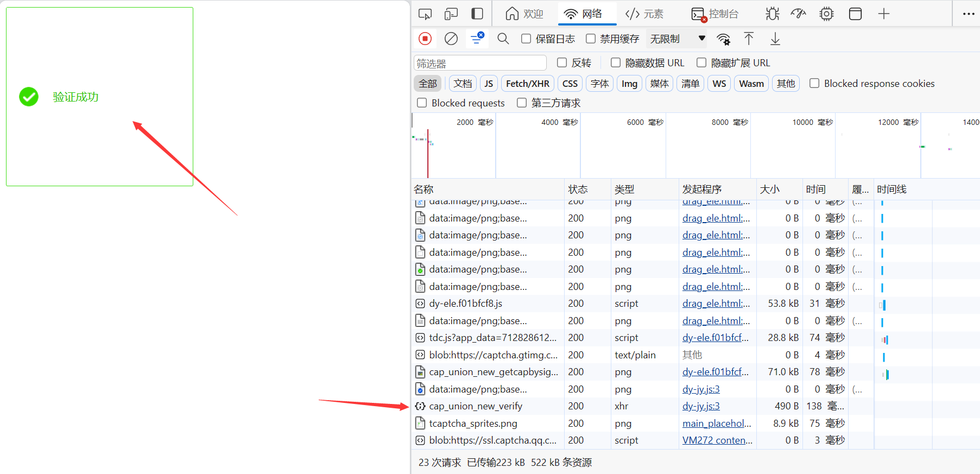This screenshot has height=474, width=980.
Task: Clear the network log
Action: [x=451, y=39]
